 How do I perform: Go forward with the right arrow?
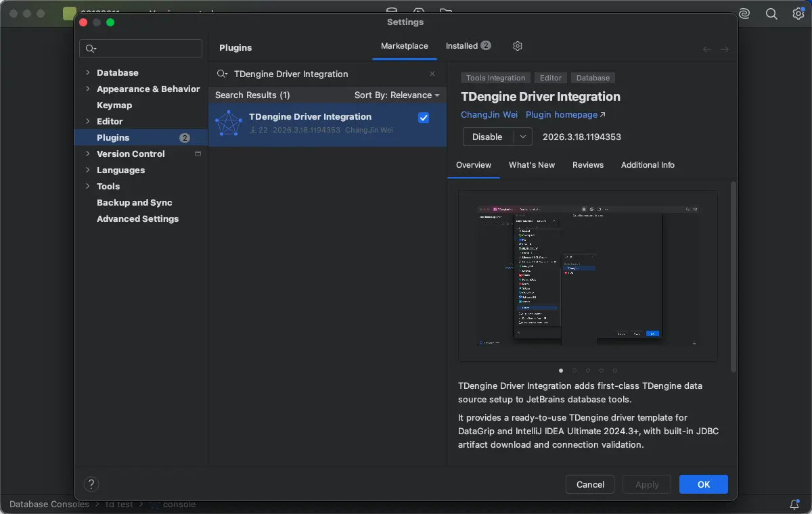725,49
